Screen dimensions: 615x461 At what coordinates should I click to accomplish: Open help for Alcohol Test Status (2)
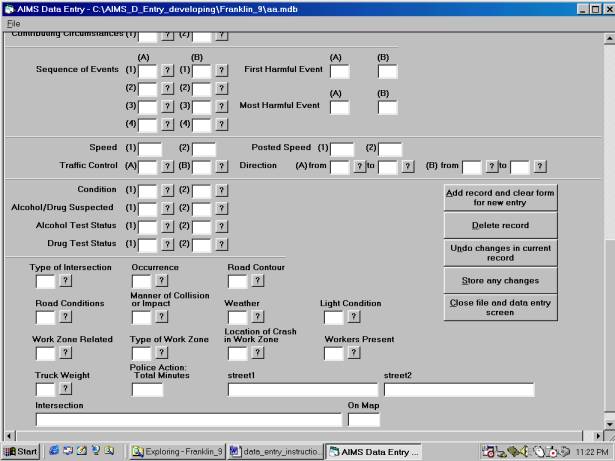pyautogui.click(x=222, y=226)
